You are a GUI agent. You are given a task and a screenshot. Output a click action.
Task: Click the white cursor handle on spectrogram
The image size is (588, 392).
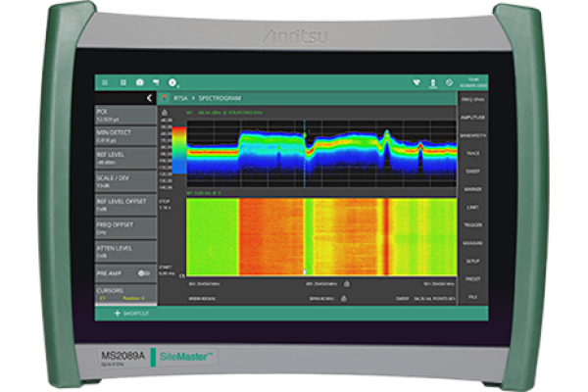point(305,271)
